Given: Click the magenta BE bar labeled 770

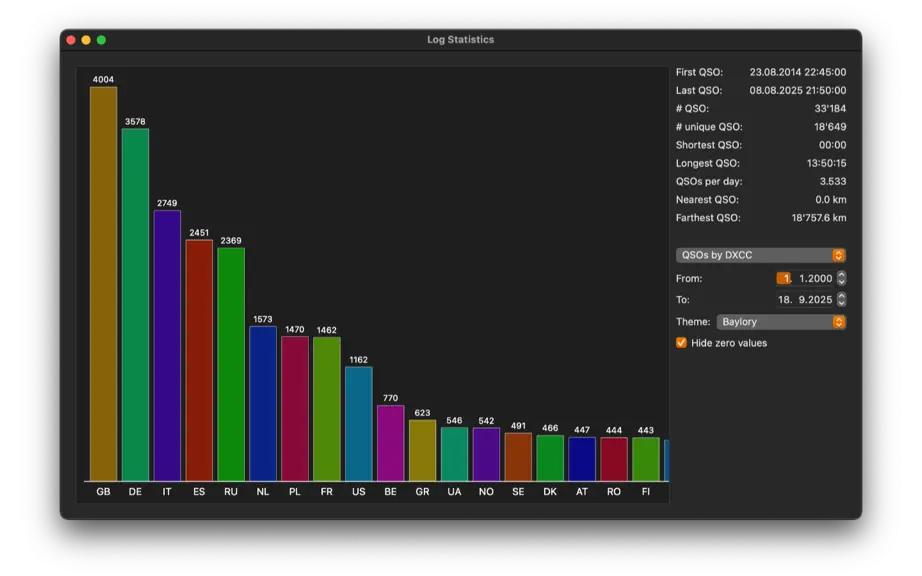Looking at the screenshot, I should click(390, 443).
